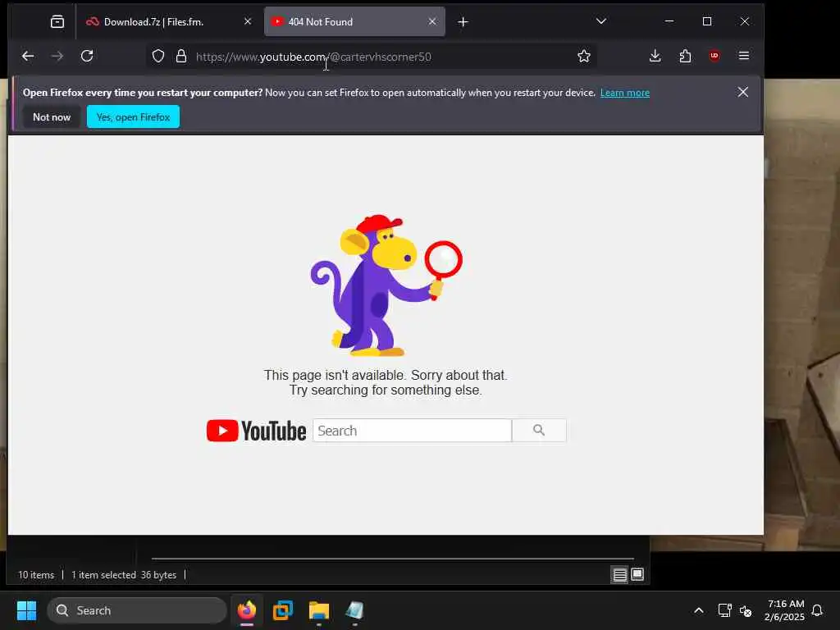View site security padlock info
The height and width of the screenshot is (630, 840).
coord(181,57)
